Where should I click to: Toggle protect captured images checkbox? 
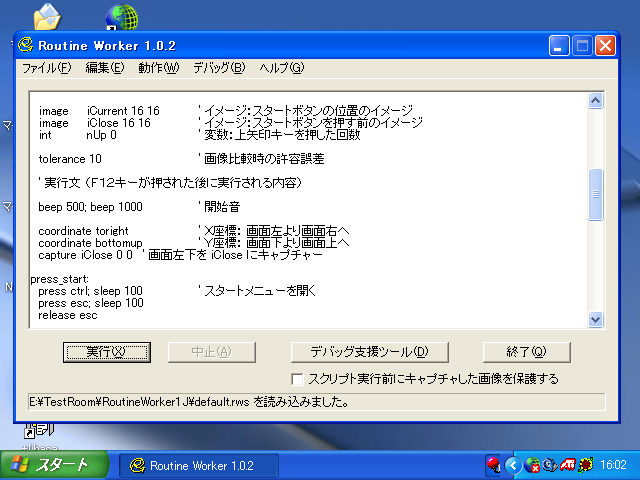[x=298, y=379]
